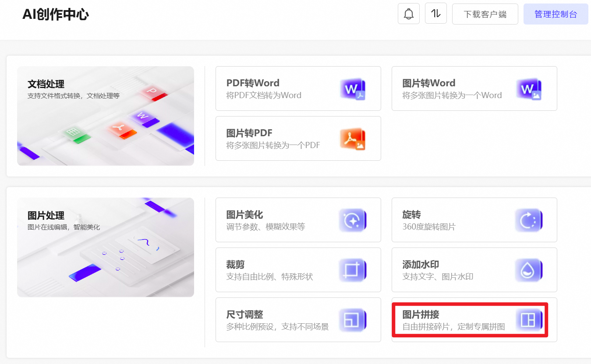Click the 旋转 rotate icon
The height and width of the screenshot is (364, 591).
[x=529, y=220]
